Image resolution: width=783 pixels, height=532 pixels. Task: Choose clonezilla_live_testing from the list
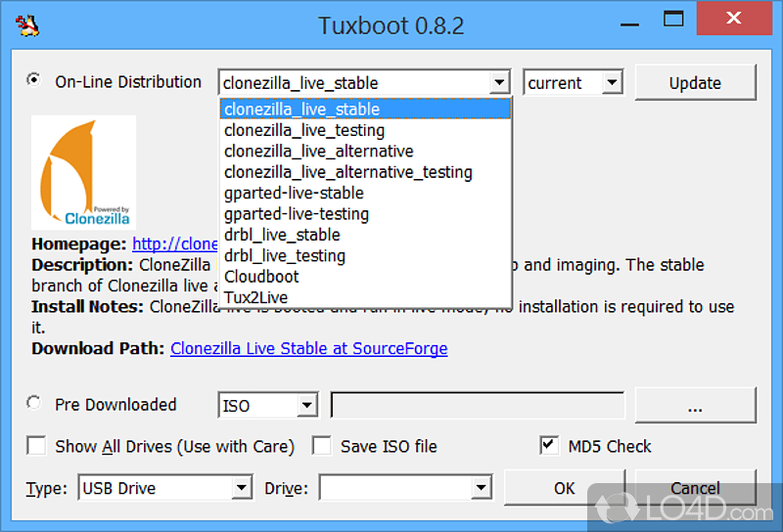click(365, 130)
